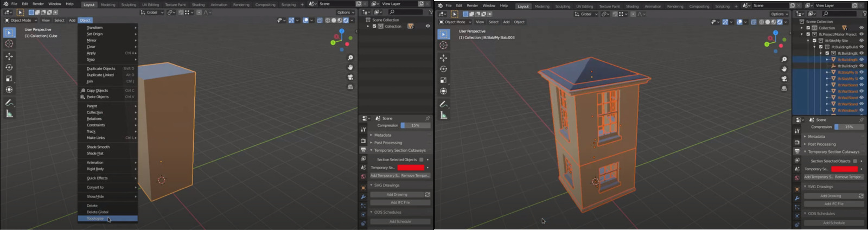Click Remove Tempor.. button in right window
The image size is (868, 230).
[x=849, y=177]
